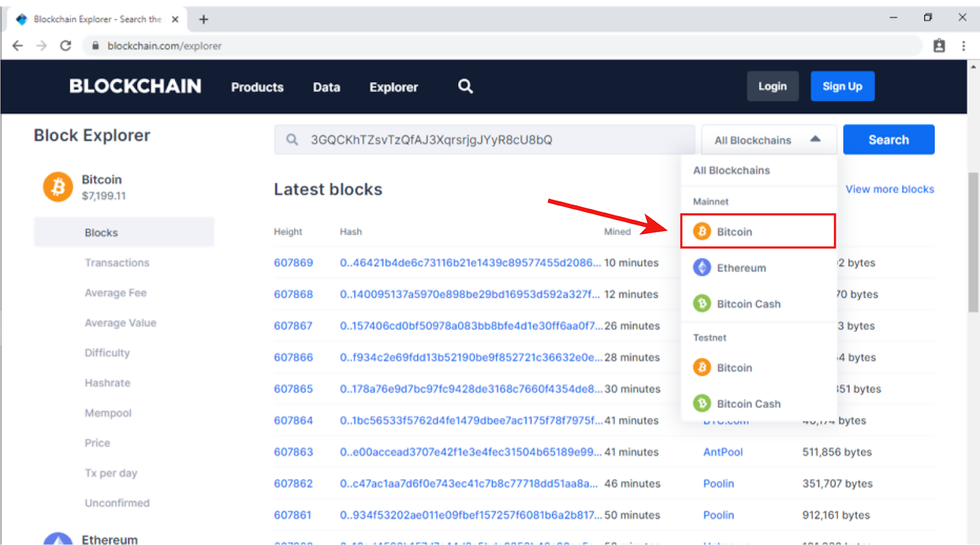Select Testnet Bitcoin Cash entry
980x545 pixels.
click(x=758, y=404)
